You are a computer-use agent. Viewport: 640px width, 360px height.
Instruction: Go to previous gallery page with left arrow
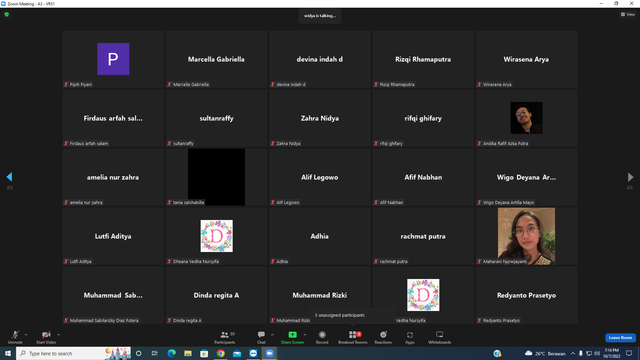click(9, 177)
